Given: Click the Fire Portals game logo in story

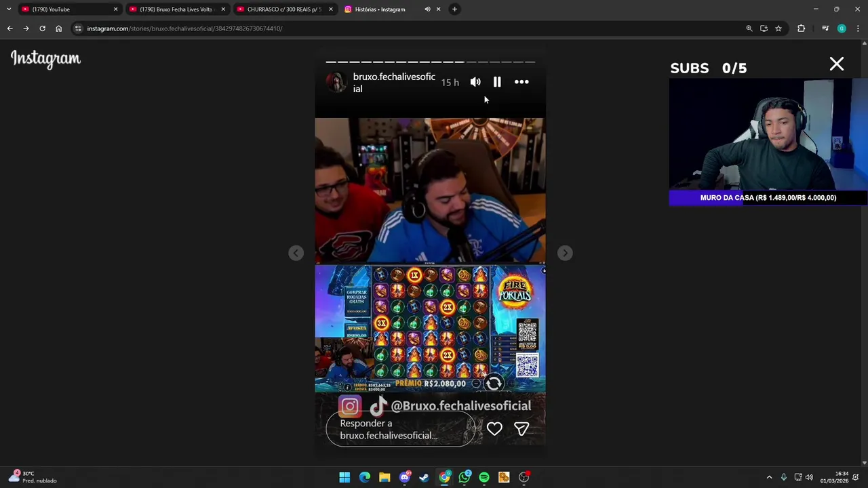Looking at the screenshot, I should click(515, 291).
